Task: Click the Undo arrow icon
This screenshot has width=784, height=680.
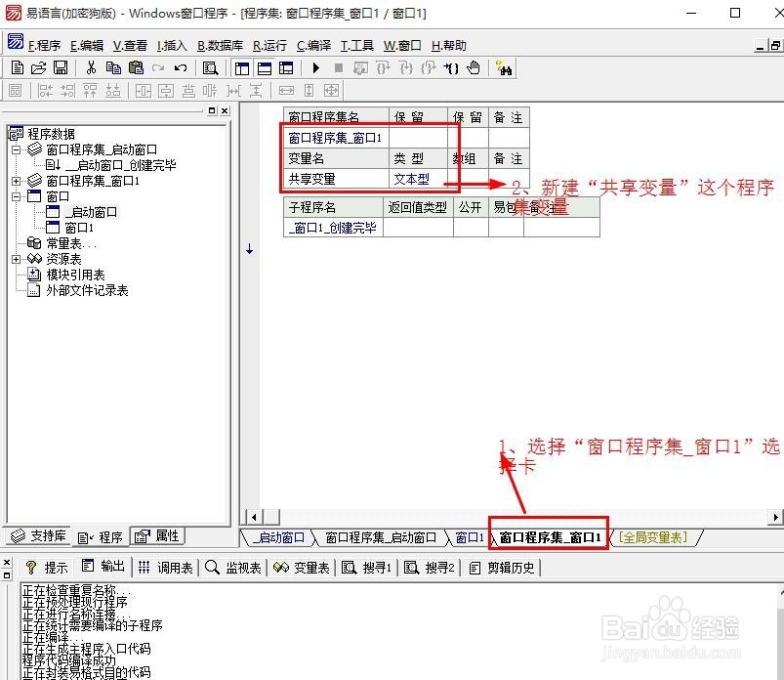Action: (x=181, y=67)
